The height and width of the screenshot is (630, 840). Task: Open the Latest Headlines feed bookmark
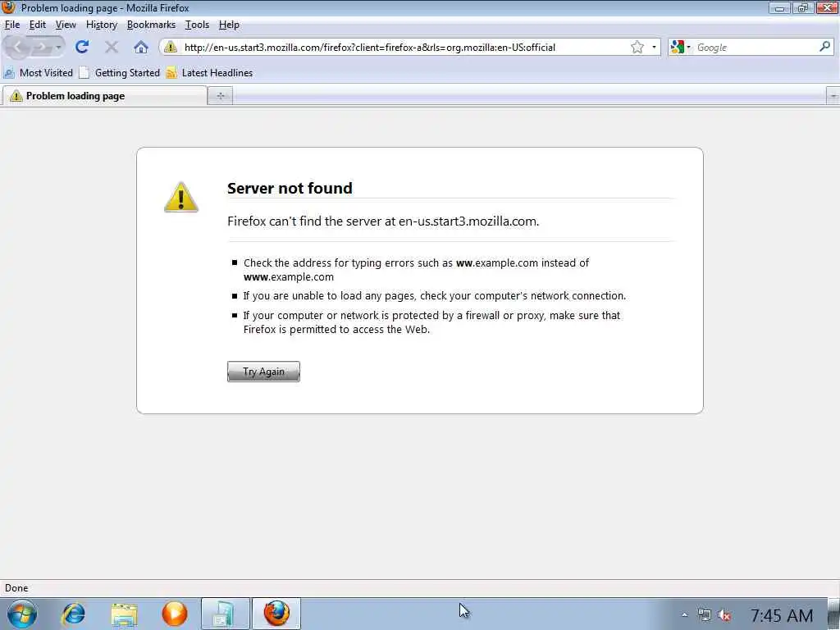pyautogui.click(x=209, y=73)
